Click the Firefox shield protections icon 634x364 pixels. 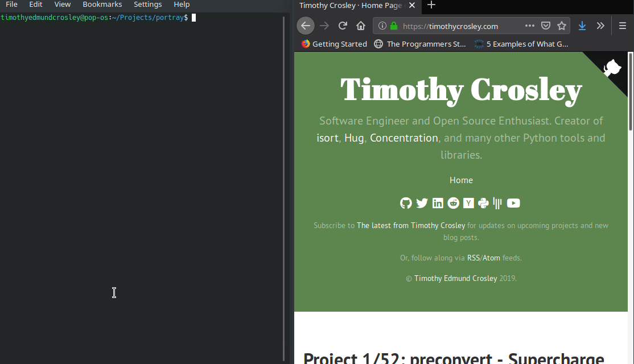pyautogui.click(x=546, y=26)
